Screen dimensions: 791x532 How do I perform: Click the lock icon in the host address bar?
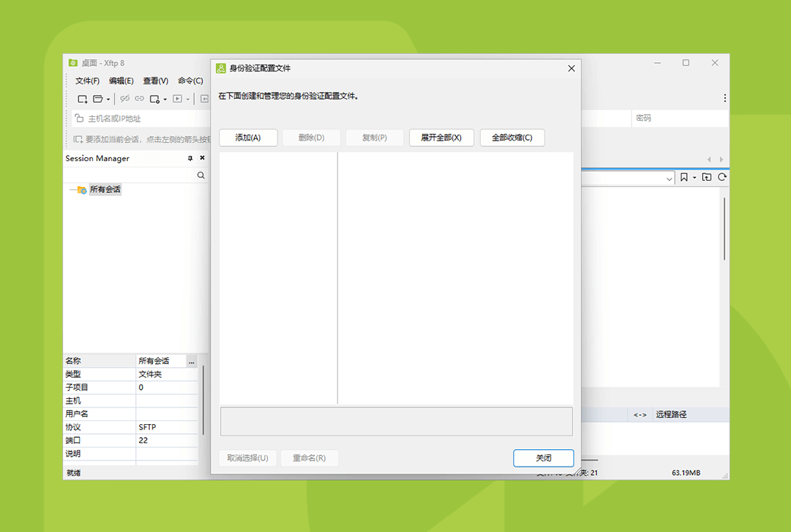79,119
